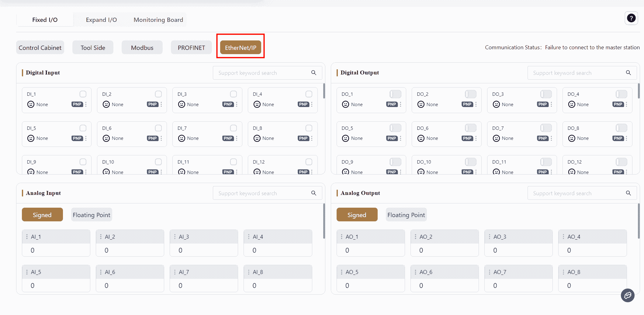This screenshot has width=644, height=315.
Task: Click the Digital Output search magnifier icon
Action: coord(628,73)
